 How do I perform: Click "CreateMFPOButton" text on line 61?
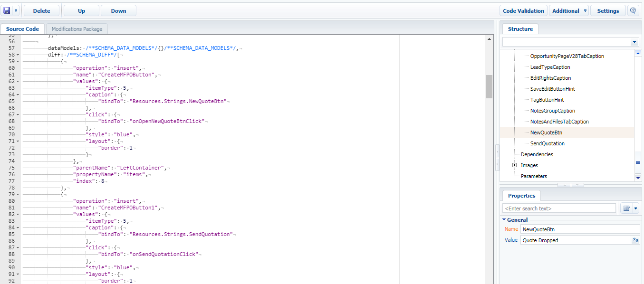[127, 75]
